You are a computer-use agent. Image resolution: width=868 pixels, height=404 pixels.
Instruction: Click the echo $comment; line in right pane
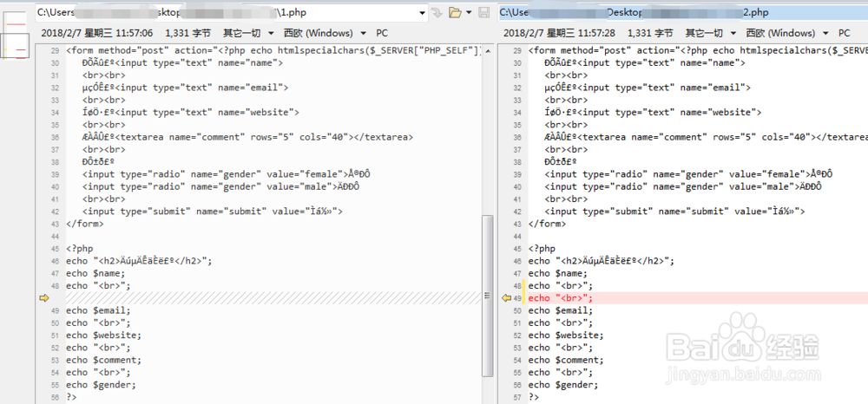(566, 360)
